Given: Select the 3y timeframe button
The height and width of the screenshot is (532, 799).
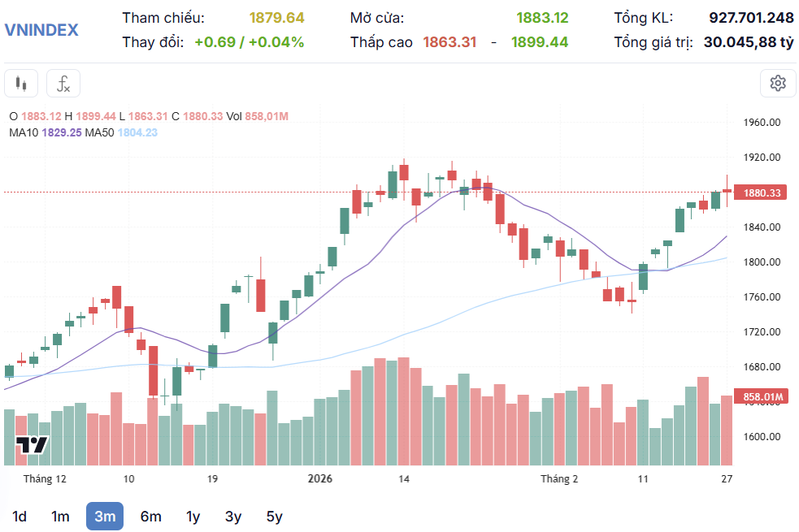Looking at the screenshot, I should [x=235, y=516].
